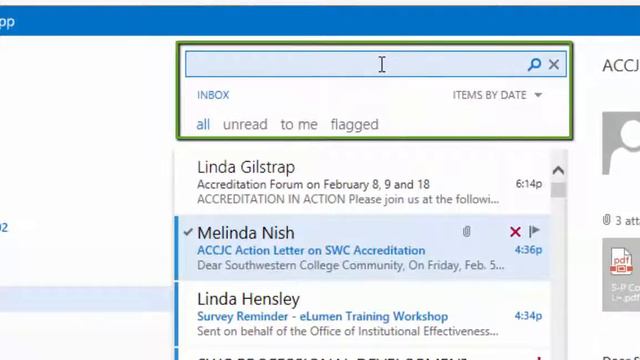640x360 pixels.
Task: Select the 'flagged' filter tab
Action: 355,125
